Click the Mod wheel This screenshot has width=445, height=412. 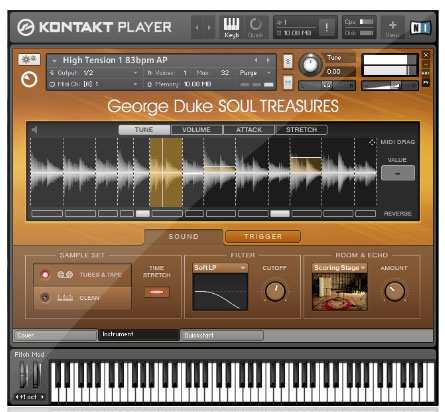36,374
